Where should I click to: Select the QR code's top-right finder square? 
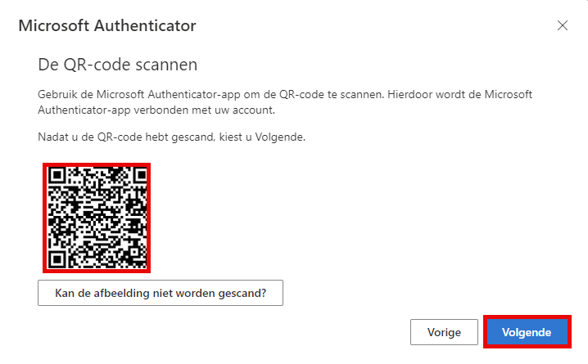[139, 175]
